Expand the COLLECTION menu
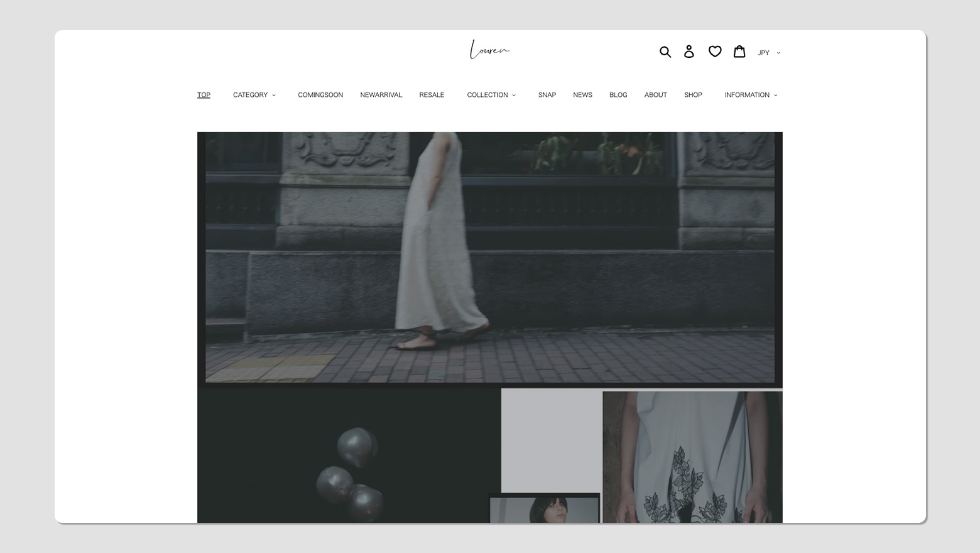The height and width of the screenshot is (553, 980). (491, 95)
